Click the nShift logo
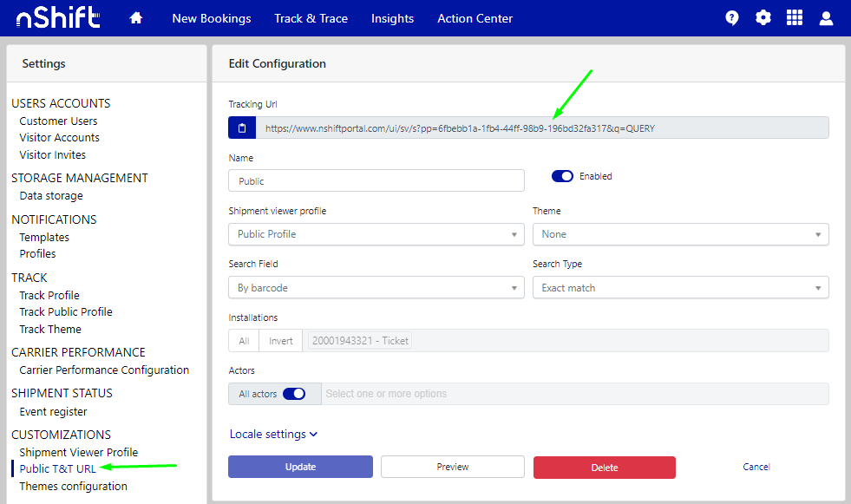 pos(57,18)
